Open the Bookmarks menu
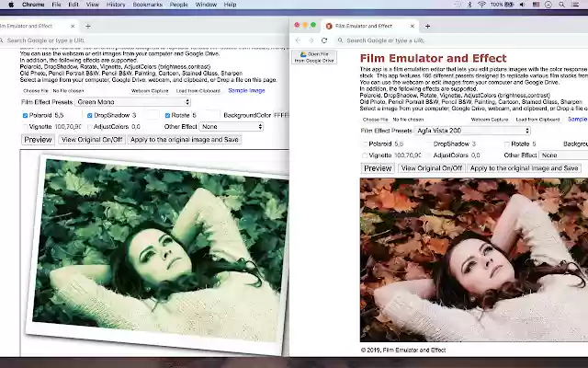This screenshot has width=588, height=368. click(147, 5)
